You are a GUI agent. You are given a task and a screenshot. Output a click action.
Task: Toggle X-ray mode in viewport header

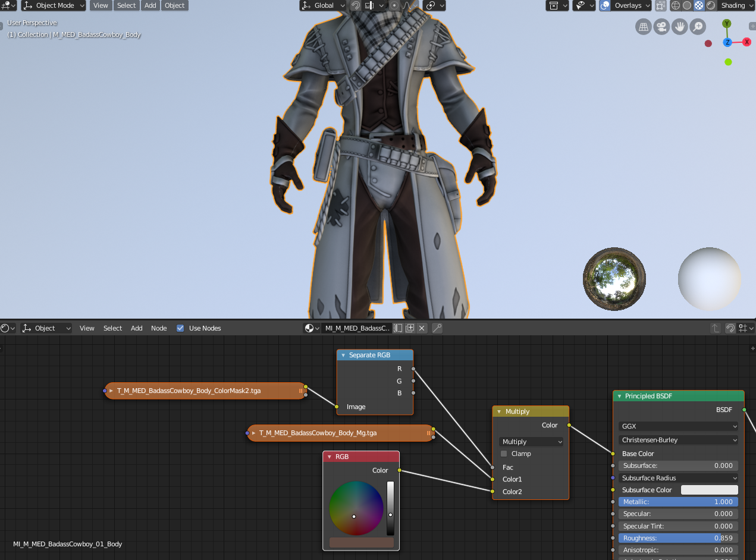tap(661, 5)
